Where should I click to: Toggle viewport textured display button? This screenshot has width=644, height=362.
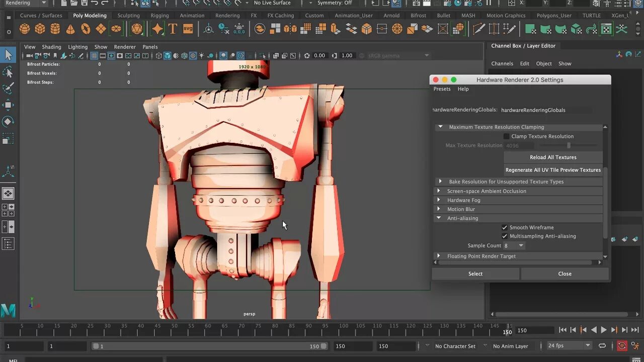(x=193, y=56)
